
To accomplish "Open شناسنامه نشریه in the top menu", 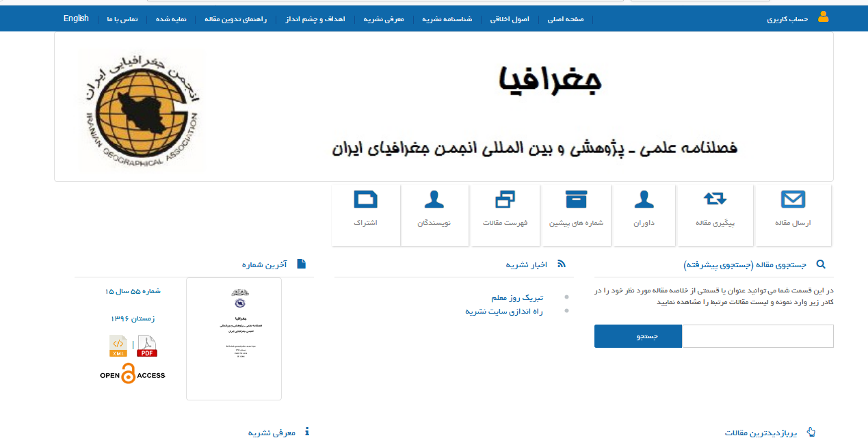I will (447, 19).
